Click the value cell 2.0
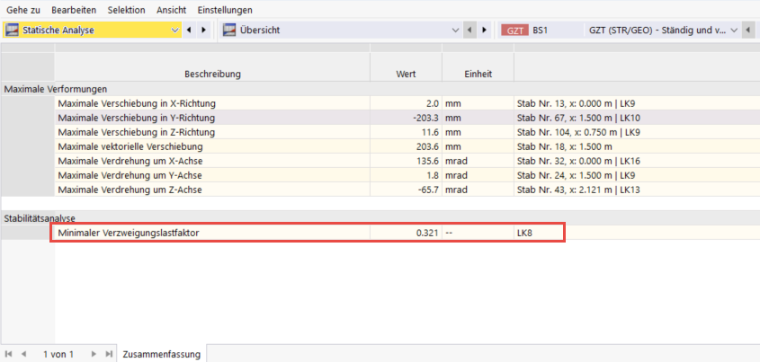This screenshot has width=760, height=362. 406,103
